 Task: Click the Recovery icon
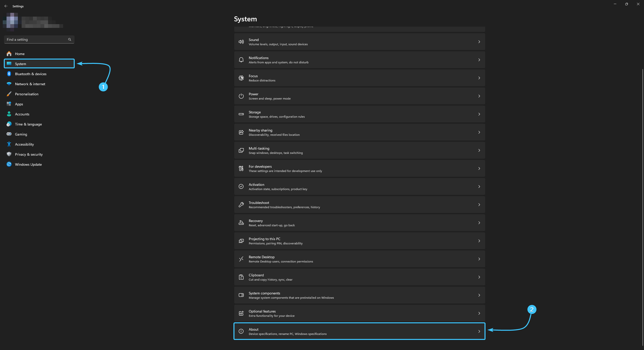coord(241,223)
